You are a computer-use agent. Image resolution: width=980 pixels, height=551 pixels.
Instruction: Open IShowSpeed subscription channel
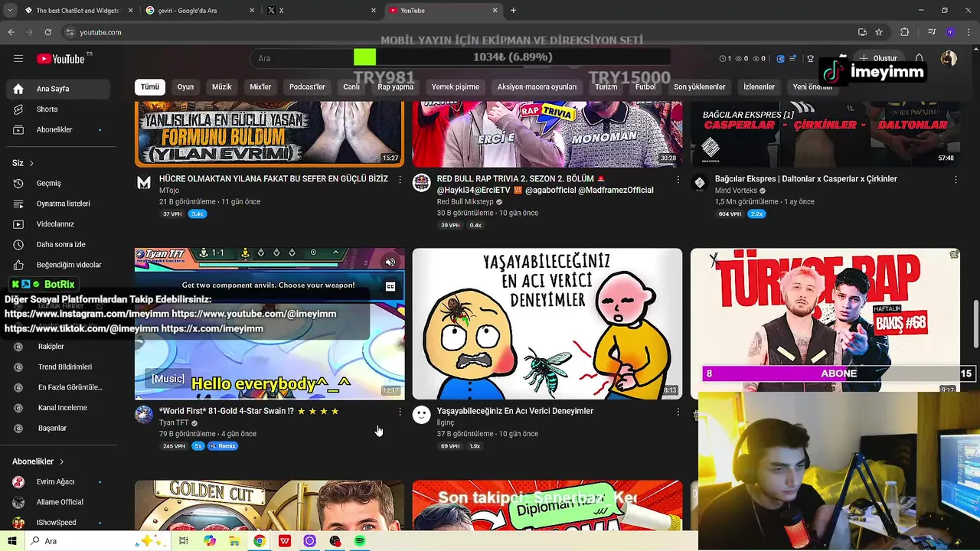(58, 523)
